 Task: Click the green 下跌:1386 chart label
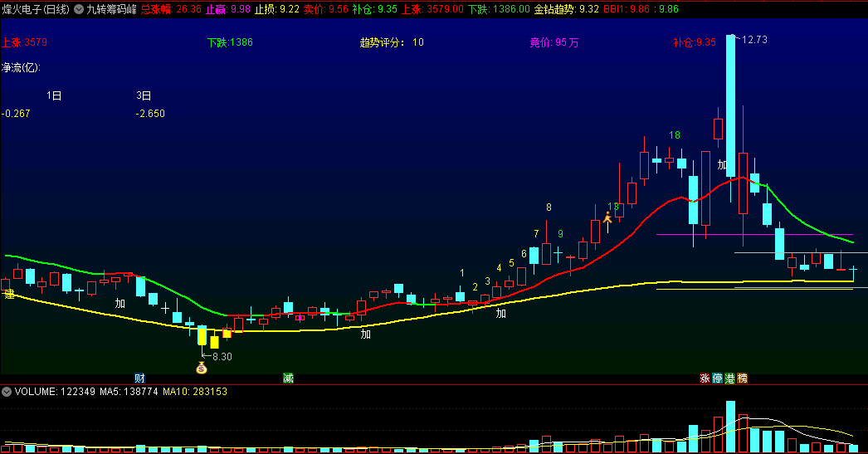click(231, 42)
